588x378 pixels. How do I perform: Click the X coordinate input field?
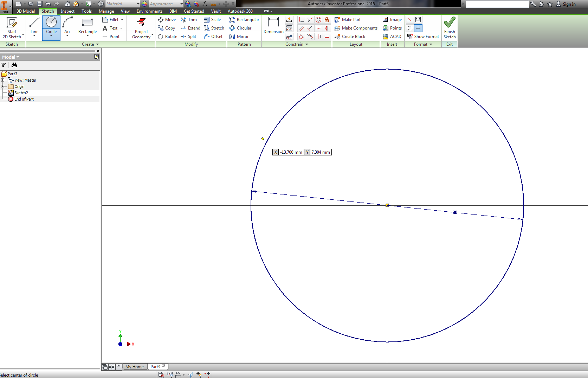291,152
